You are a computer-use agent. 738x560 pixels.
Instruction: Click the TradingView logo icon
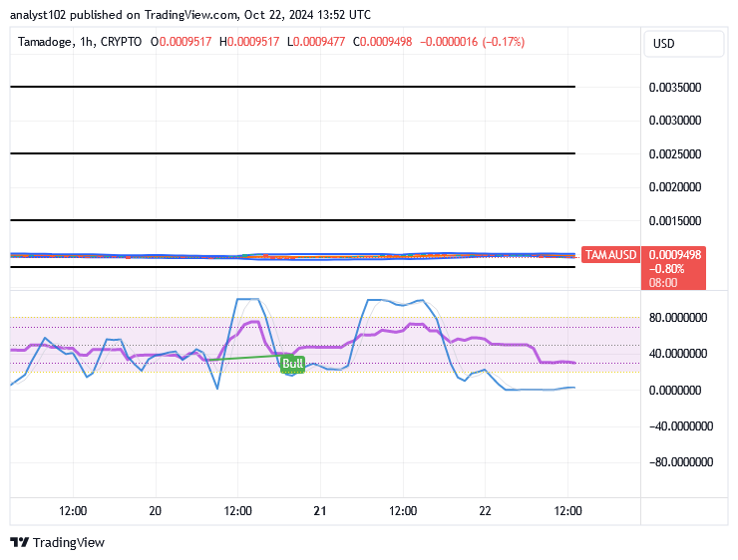(19, 543)
